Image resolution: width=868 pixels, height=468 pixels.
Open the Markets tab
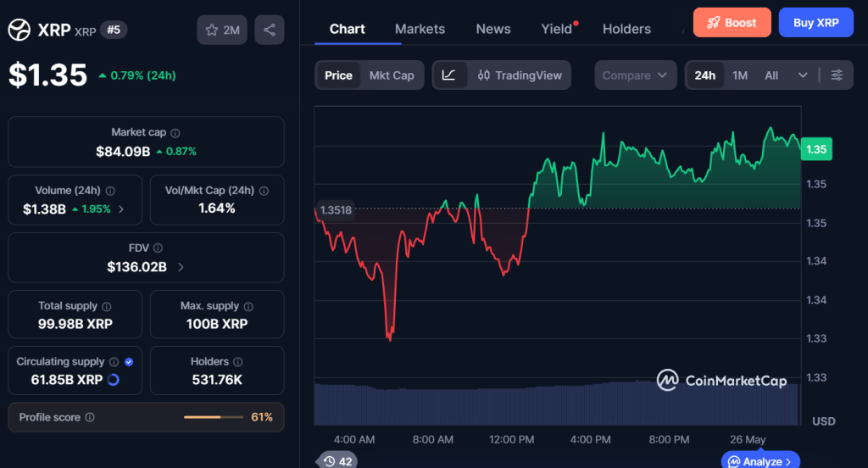(x=420, y=29)
